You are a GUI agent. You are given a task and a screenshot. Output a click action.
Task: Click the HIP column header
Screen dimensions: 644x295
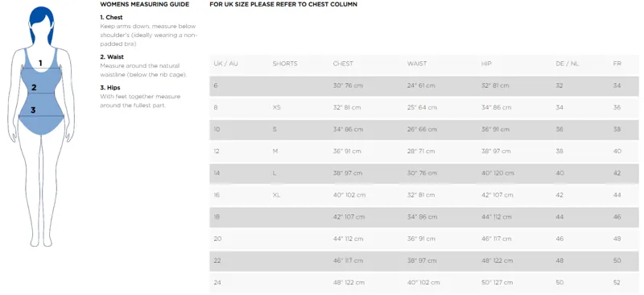click(x=486, y=64)
